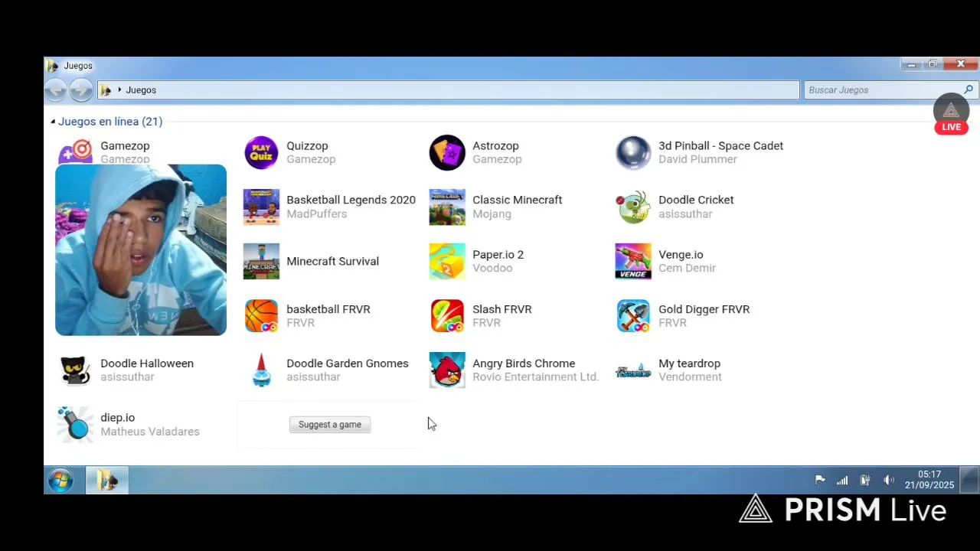980x551 pixels.
Task: Open the Doodle Garden Gnomes icon
Action: pos(261,370)
